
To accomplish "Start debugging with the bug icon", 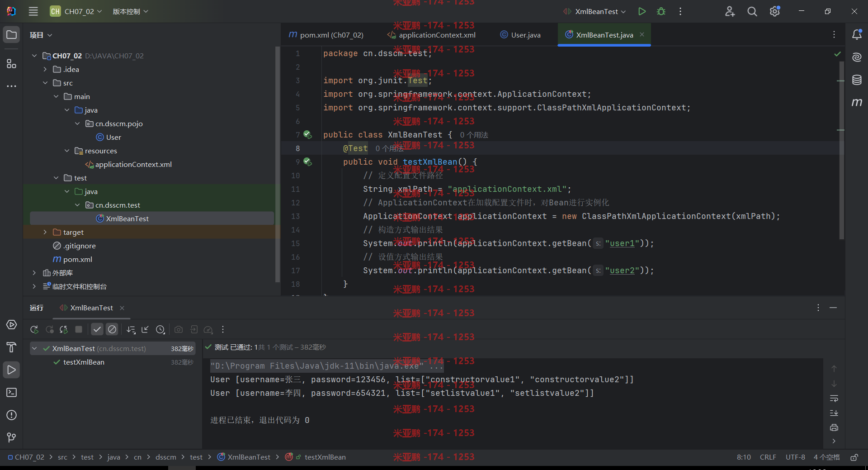I will pos(661,11).
